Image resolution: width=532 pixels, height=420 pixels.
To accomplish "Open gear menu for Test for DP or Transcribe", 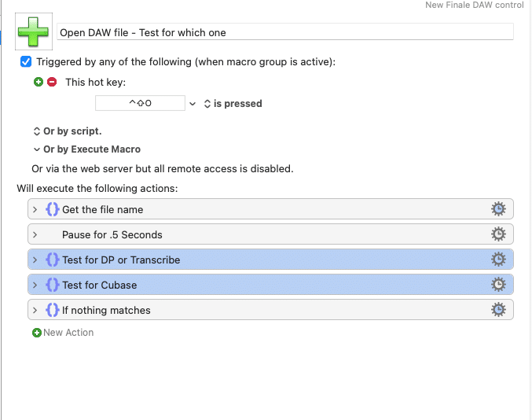I will 497,260.
